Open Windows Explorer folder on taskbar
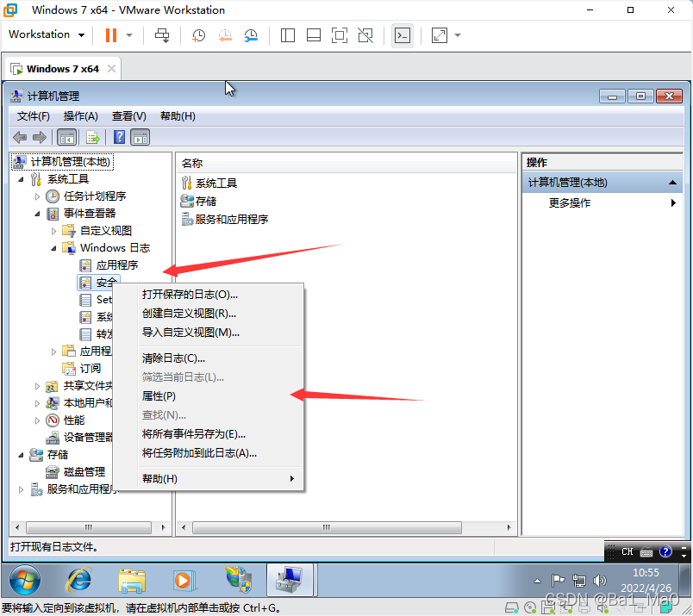Viewport: 693px width, 616px height. [x=132, y=580]
